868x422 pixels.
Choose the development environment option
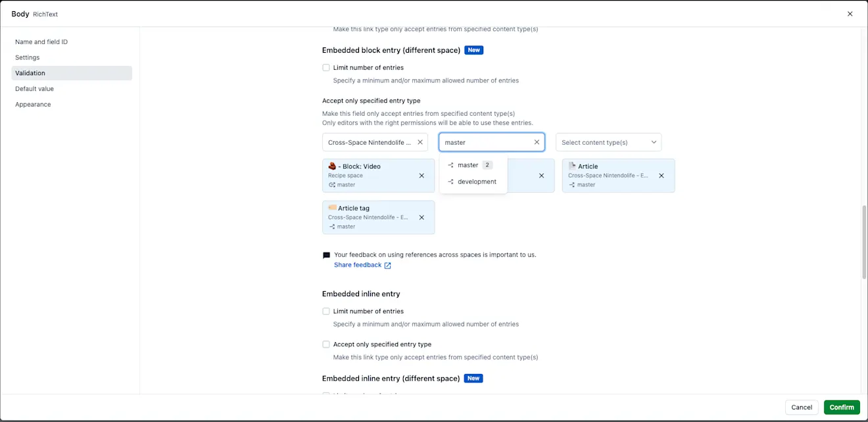(473, 182)
